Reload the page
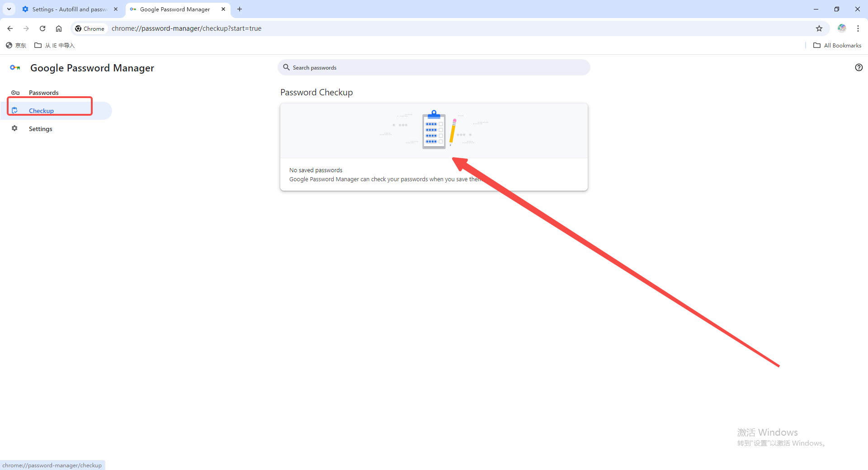The height and width of the screenshot is (470, 868). 42,28
